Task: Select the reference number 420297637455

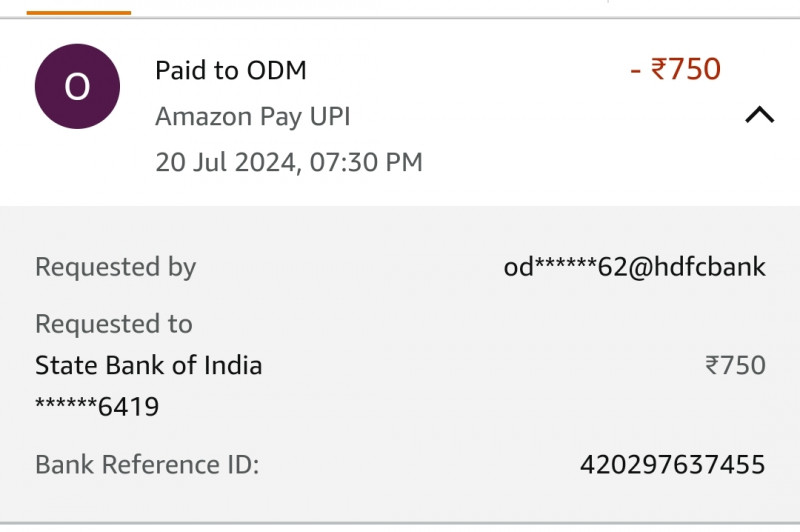Action: tap(672, 465)
